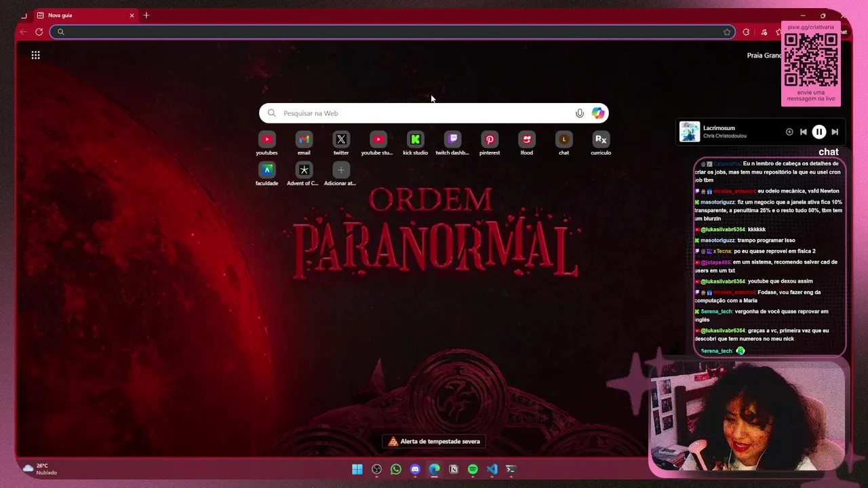
Task: Open the email Gmail shortcut
Action: 304,143
